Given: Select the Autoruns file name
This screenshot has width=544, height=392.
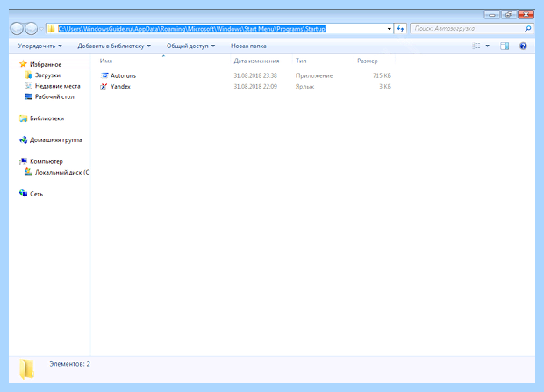Looking at the screenshot, I should [x=123, y=75].
